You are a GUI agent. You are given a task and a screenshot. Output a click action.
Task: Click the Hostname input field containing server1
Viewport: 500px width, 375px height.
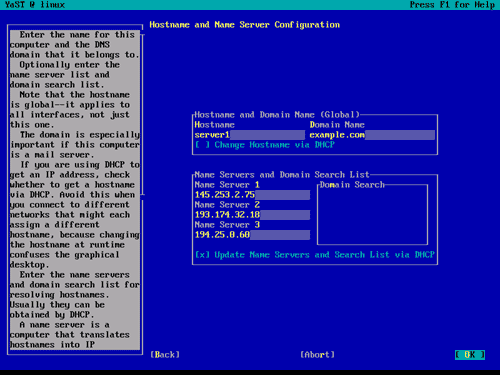249,135
